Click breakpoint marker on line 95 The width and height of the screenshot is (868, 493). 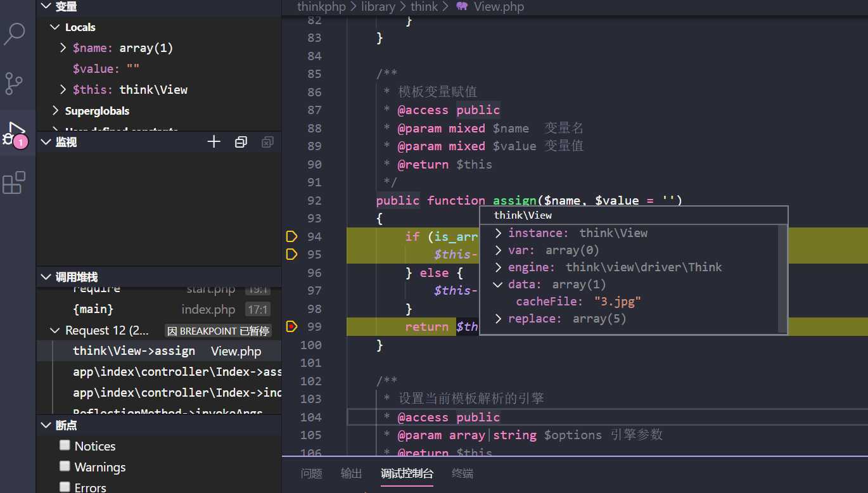click(291, 254)
